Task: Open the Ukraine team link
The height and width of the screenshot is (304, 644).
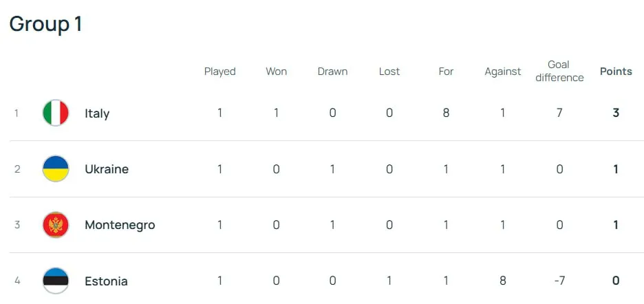Action: pos(107,169)
